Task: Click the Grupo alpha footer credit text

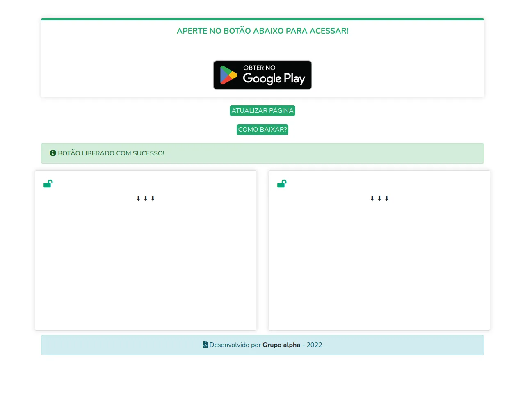Action: [x=281, y=345]
